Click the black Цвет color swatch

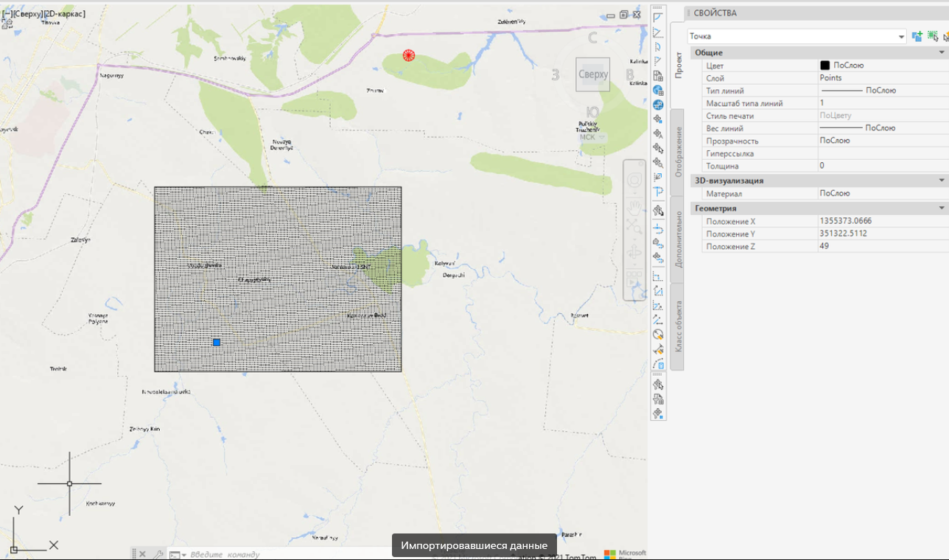pos(825,66)
